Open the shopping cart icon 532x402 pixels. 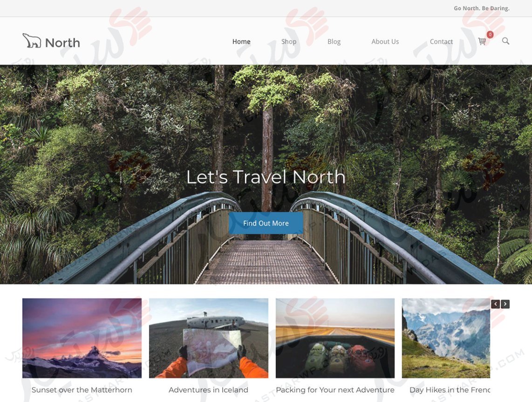482,42
